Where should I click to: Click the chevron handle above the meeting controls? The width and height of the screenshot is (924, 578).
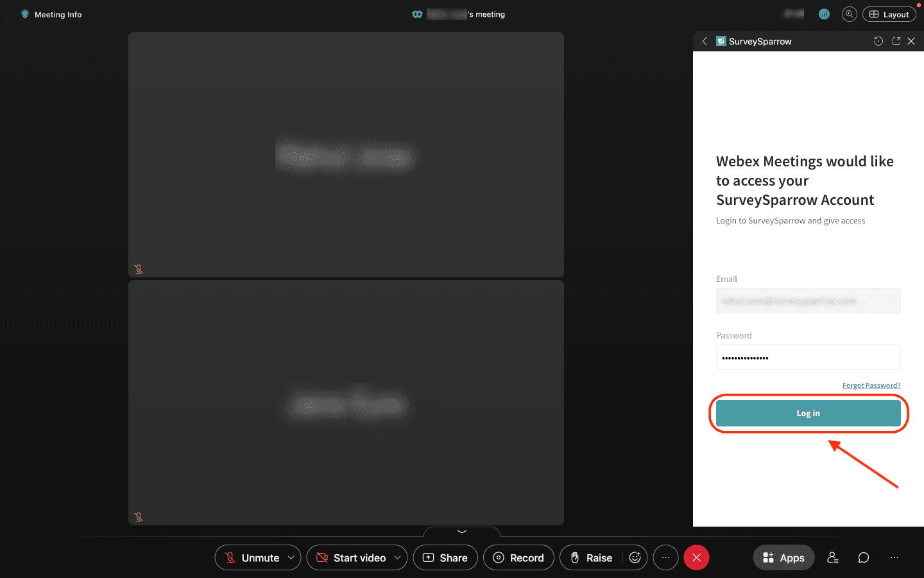click(x=462, y=532)
